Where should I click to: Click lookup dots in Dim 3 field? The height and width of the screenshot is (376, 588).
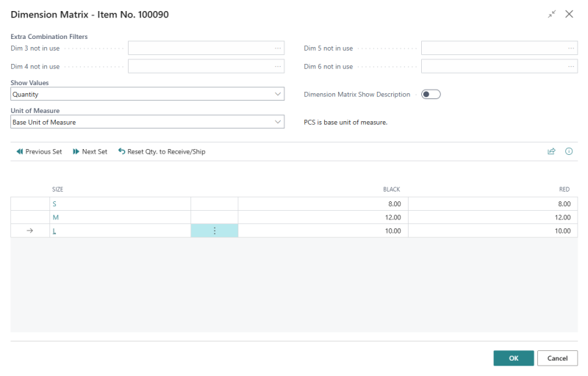click(x=278, y=48)
